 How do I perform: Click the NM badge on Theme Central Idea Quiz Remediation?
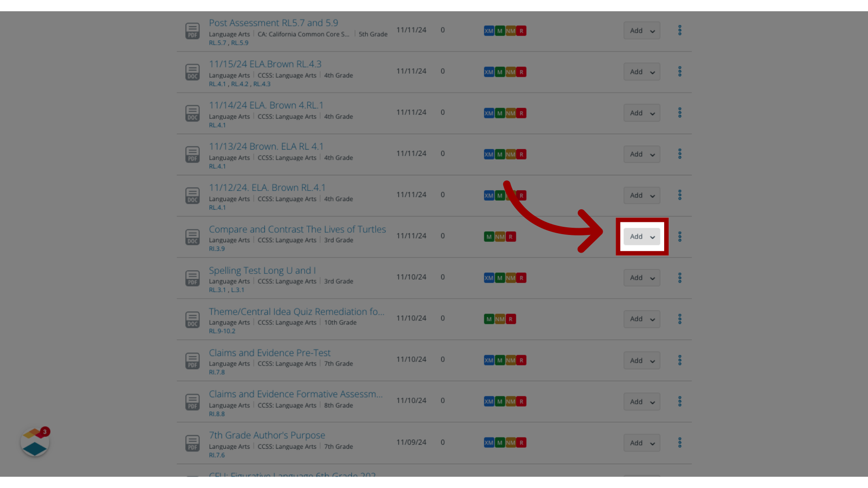500,318
